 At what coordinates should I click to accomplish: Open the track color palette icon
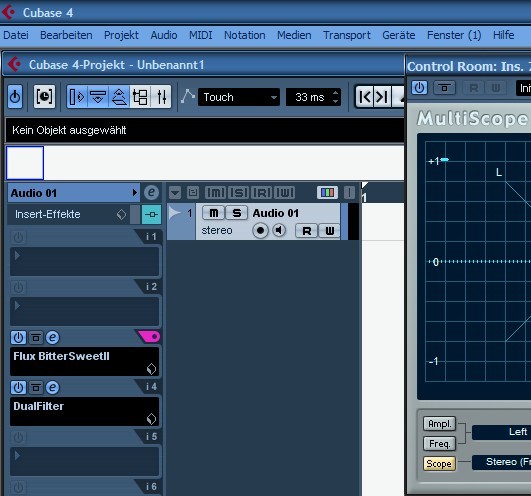click(x=327, y=192)
